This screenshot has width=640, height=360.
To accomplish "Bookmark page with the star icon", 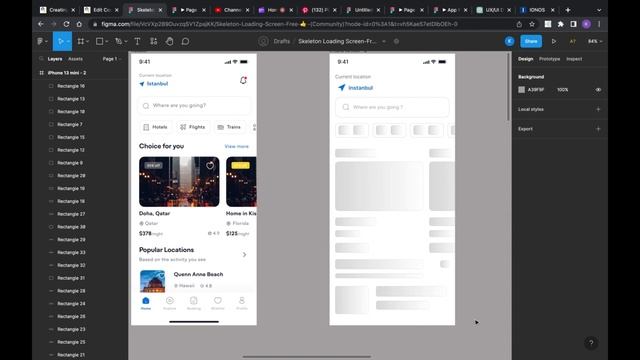I will (532, 24).
